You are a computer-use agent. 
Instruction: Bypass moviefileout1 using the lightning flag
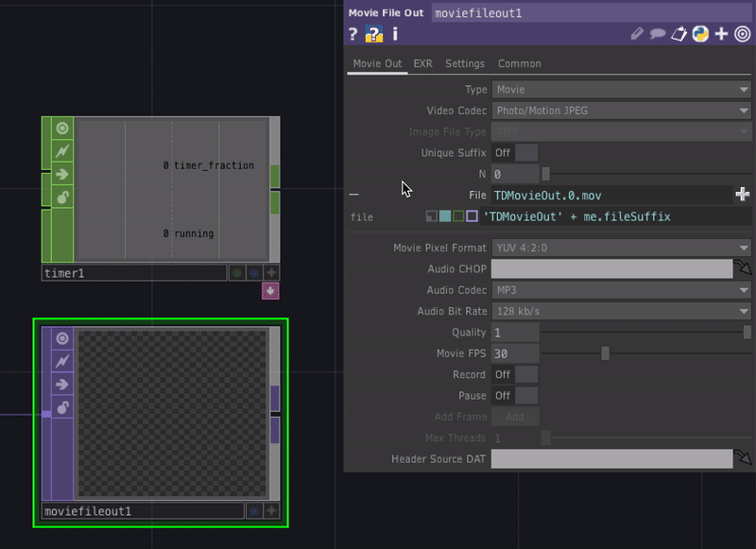point(62,361)
